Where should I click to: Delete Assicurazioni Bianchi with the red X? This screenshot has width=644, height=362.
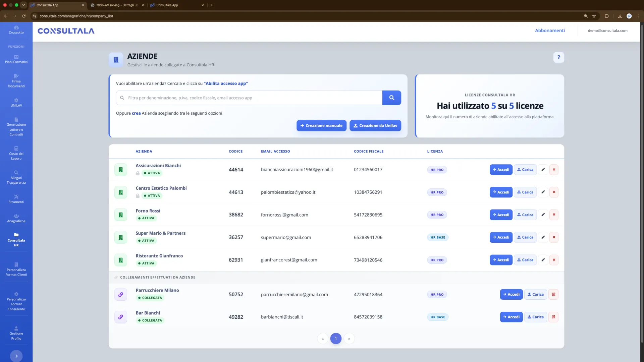[554, 170]
